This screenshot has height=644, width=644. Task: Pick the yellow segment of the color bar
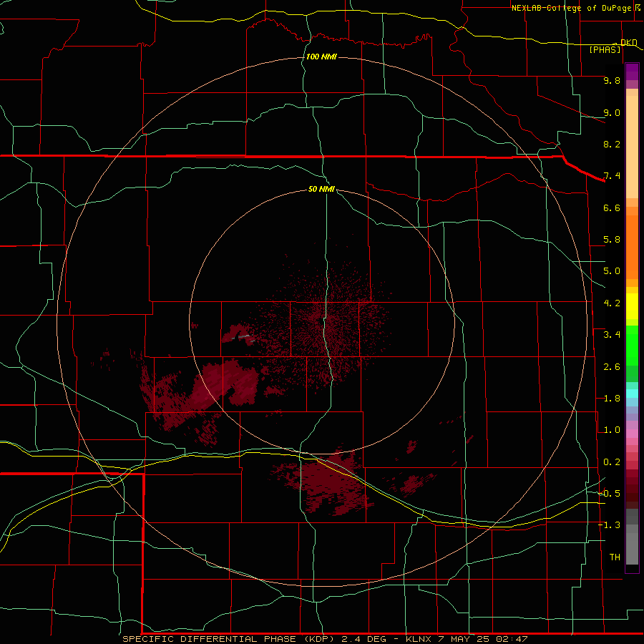point(632,306)
